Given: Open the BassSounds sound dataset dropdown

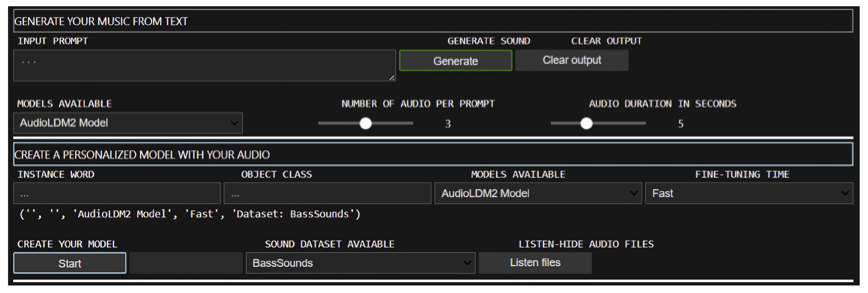Looking at the screenshot, I should 360,263.
